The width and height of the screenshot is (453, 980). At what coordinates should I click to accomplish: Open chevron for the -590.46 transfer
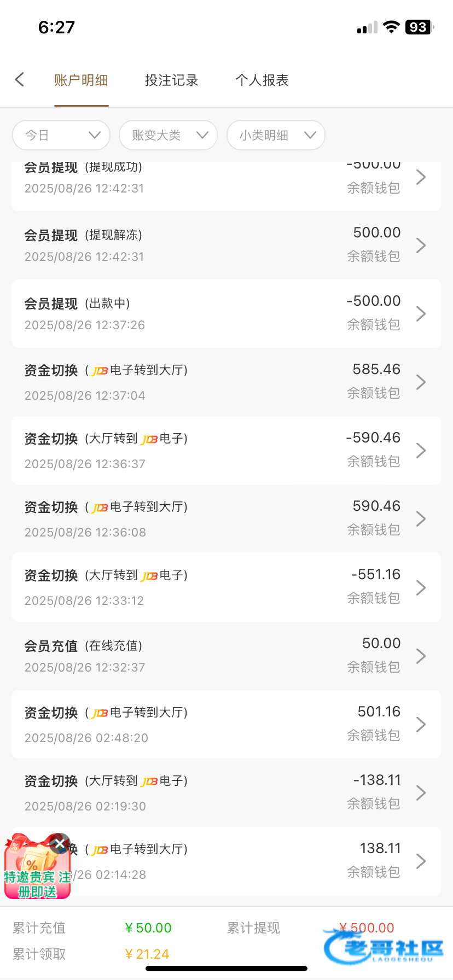tap(421, 451)
